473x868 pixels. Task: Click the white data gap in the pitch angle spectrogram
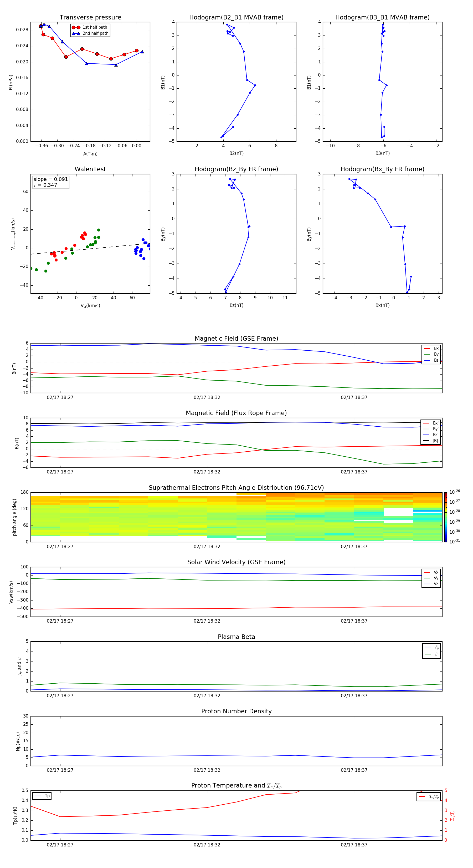click(x=398, y=512)
